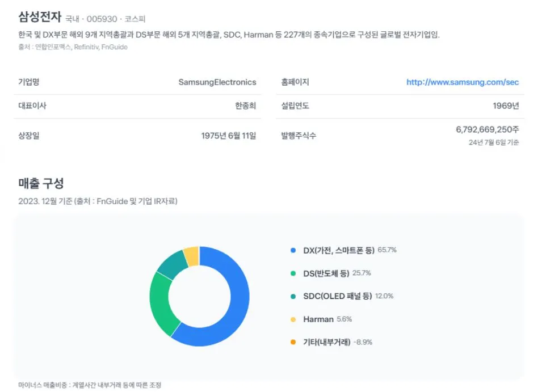The width and height of the screenshot is (542, 392).
Task: Click the 상장일 row label
Action: (x=29, y=136)
